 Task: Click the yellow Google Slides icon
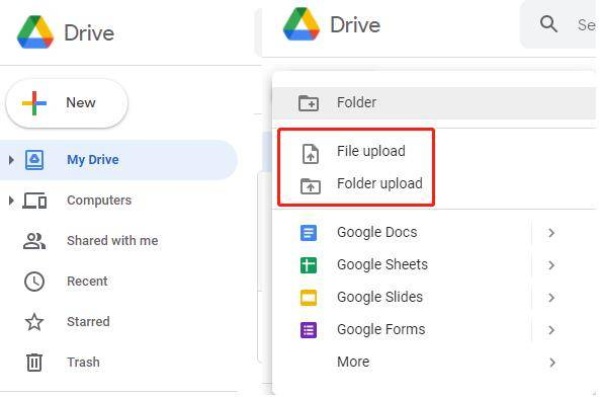point(308,297)
